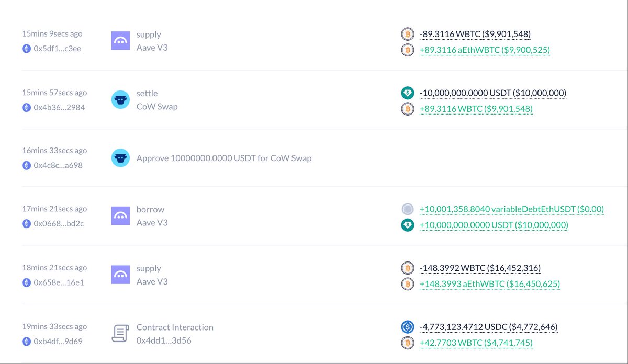Open transaction hash 0x0668...bd2c
This screenshot has height=364, width=628.
click(x=59, y=224)
